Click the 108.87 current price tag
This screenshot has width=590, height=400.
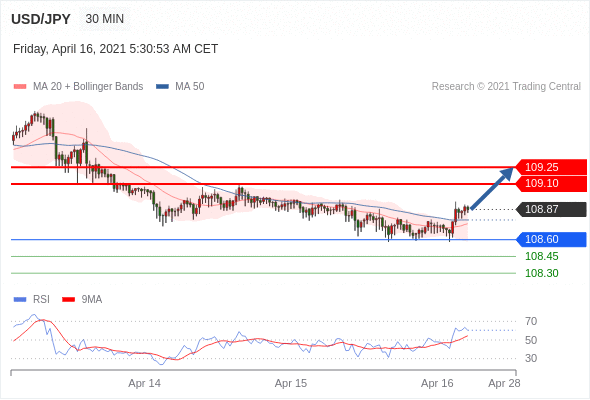click(x=551, y=209)
